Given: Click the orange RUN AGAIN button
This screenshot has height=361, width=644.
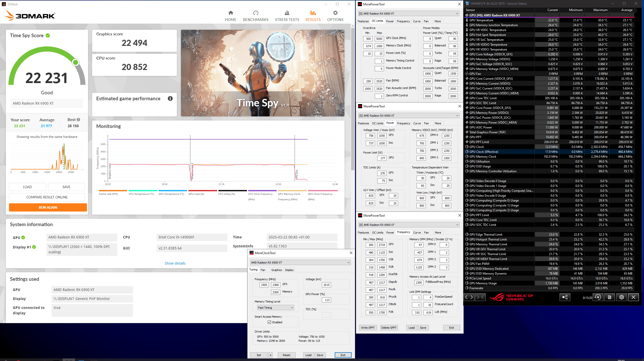Looking at the screenshot, I should 48,207.
